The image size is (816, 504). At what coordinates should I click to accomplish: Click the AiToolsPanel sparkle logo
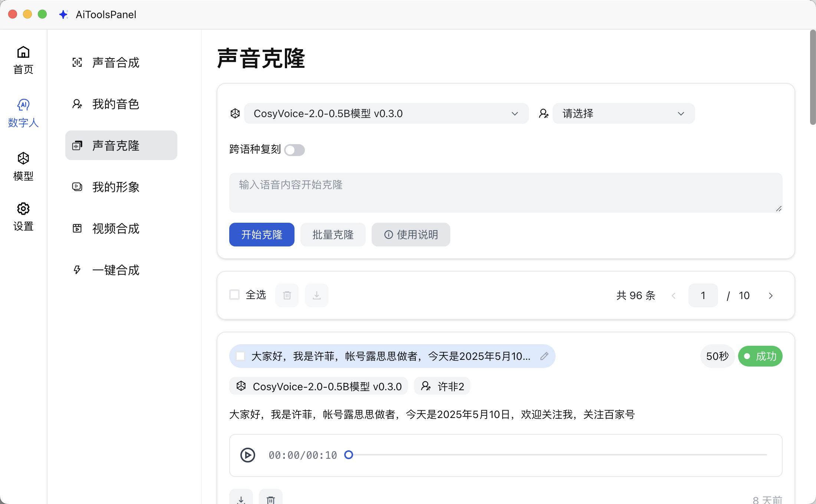tap(63, 14)
